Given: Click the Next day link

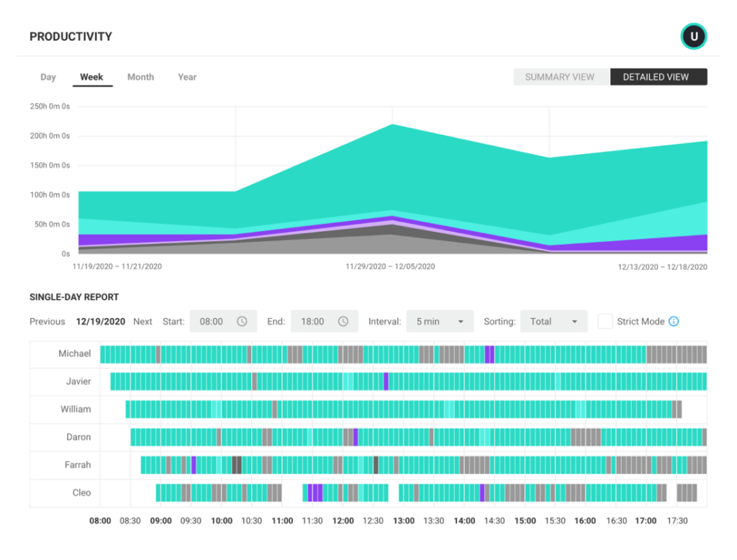Looking at the screenshot, I should click(143, 321).
